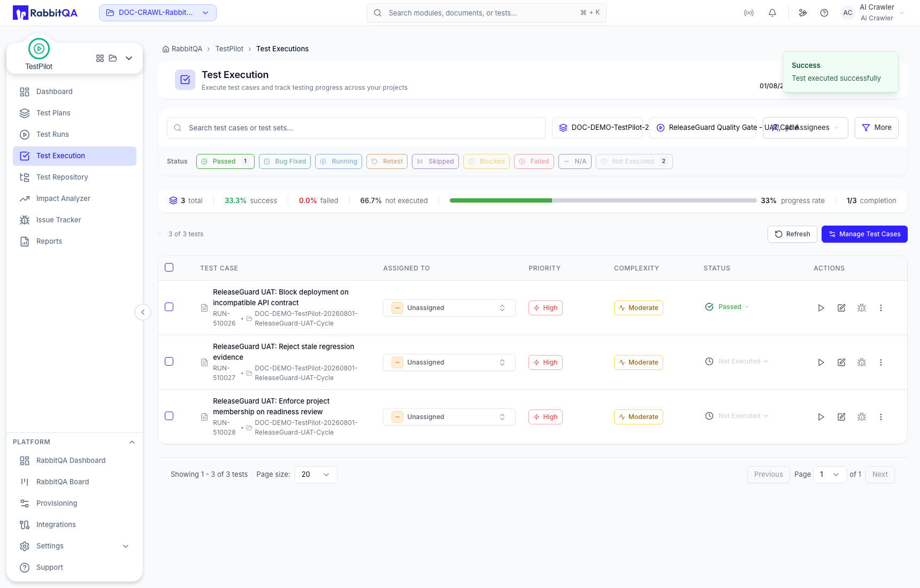Open the module grid view icon
Viewport: 920px width, 588px height.
100,58
